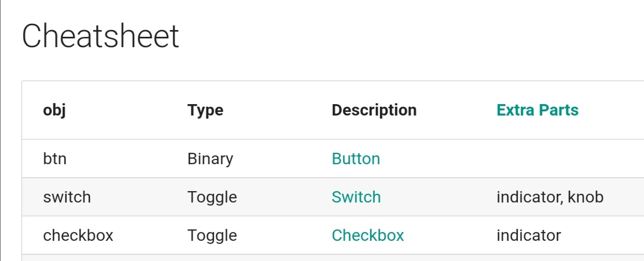Click the word knob in the switch row
The height and width of the screenshot is (261, 644).
pos(585,197)
